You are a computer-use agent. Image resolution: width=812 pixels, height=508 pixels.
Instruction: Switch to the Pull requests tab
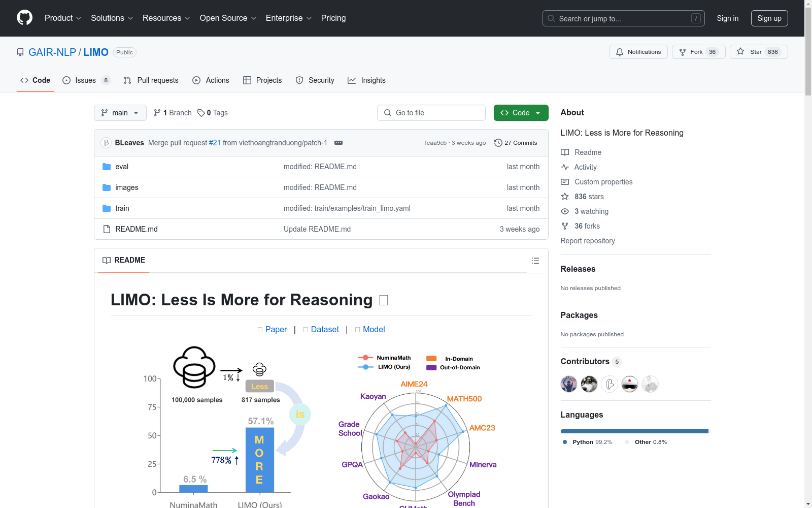[x=151, y=80]
